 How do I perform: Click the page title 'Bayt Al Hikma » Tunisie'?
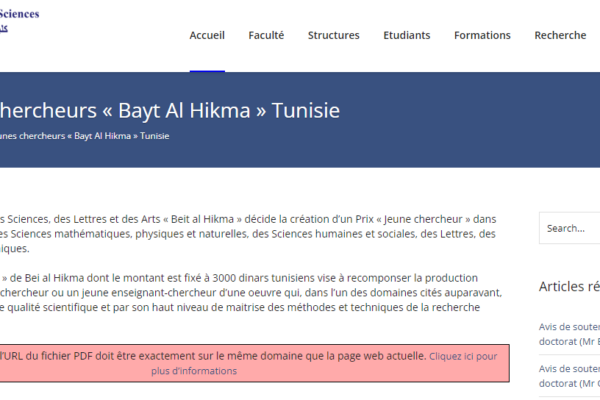(229, 111)
